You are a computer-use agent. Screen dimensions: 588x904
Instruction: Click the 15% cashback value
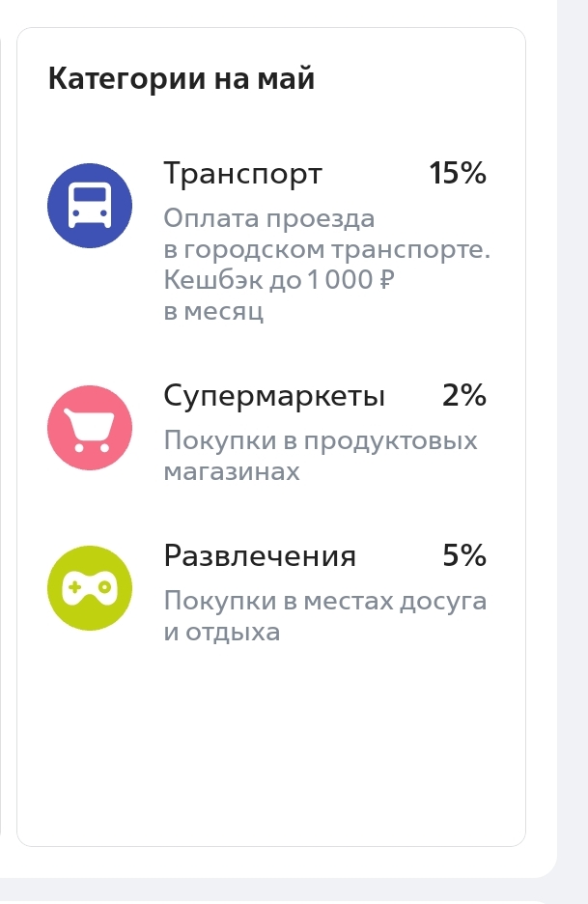point(458,174)
